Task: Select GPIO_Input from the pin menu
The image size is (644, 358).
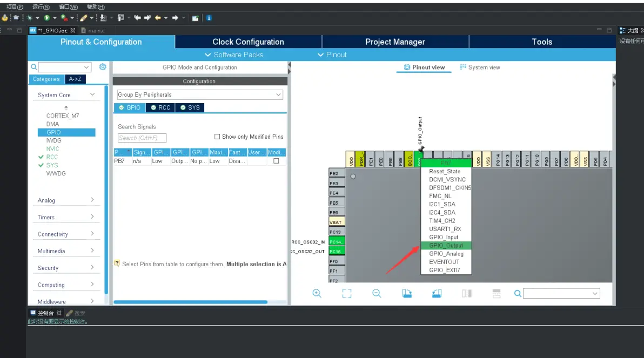Action: click(x=444, y=237)
